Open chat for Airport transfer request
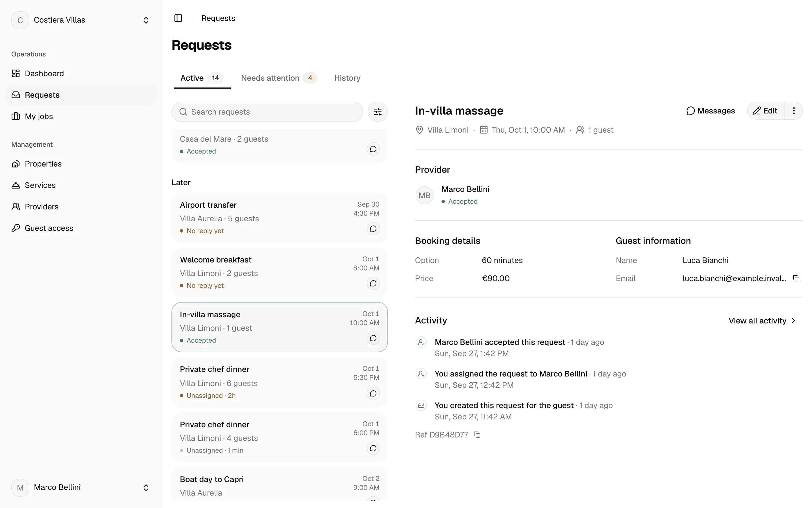The image size is (812, 508). pos(373,229)
